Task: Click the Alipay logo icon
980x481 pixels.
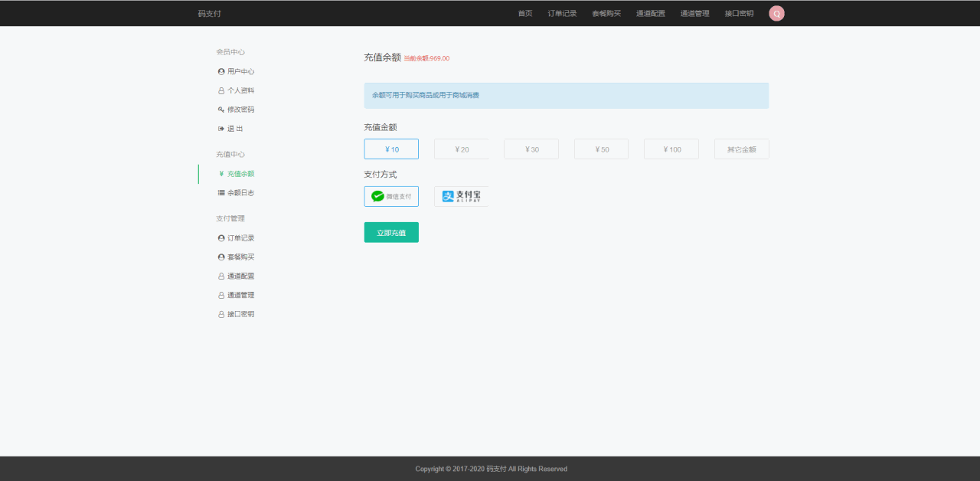Action: click(448, 197)
